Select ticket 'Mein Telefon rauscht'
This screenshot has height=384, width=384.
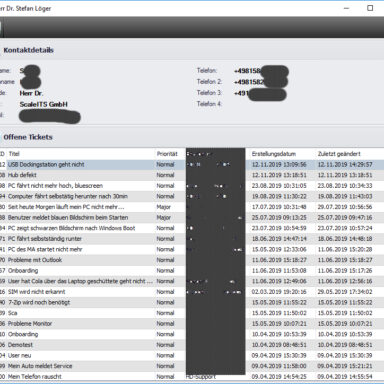(192, 377)
